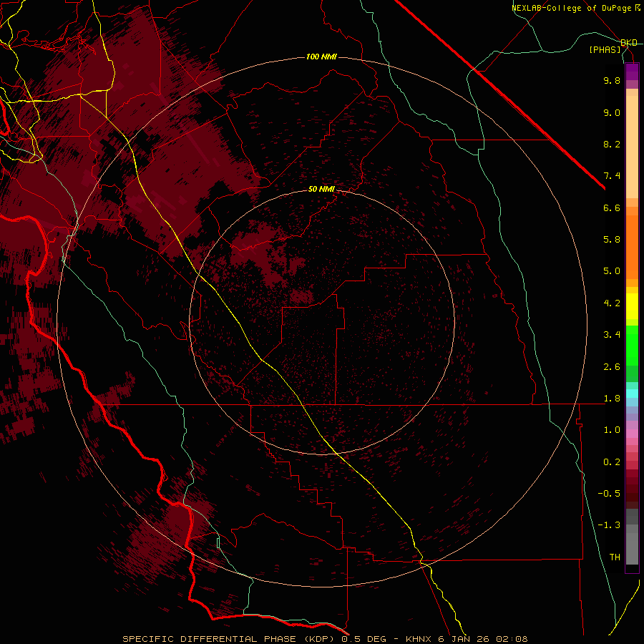Click the 1.0 scale value
The width and height of the screenshot is (644, 644).
click(612, 430)
